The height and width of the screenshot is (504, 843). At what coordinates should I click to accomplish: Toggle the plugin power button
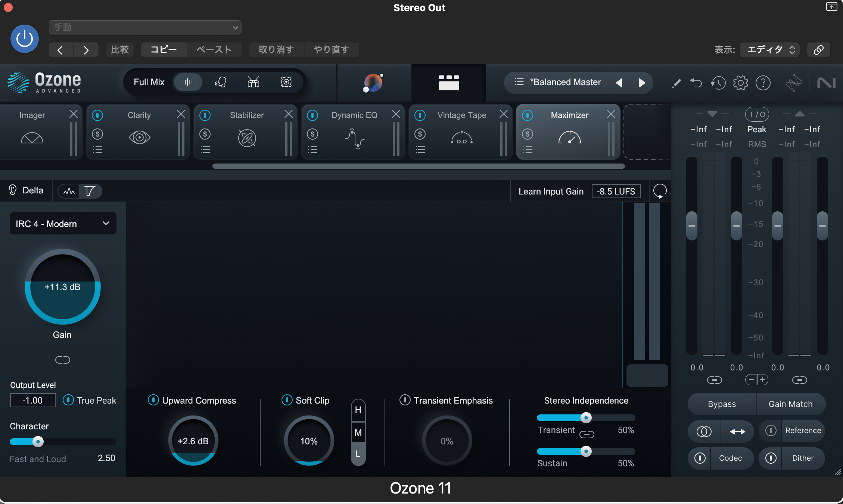coord(25,39)
